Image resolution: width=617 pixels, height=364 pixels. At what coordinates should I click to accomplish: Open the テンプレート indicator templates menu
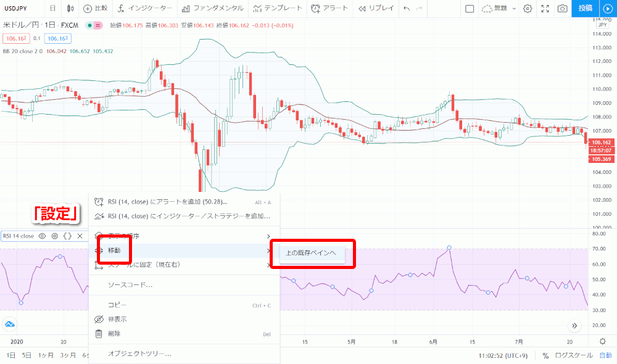tap(278, 8)
